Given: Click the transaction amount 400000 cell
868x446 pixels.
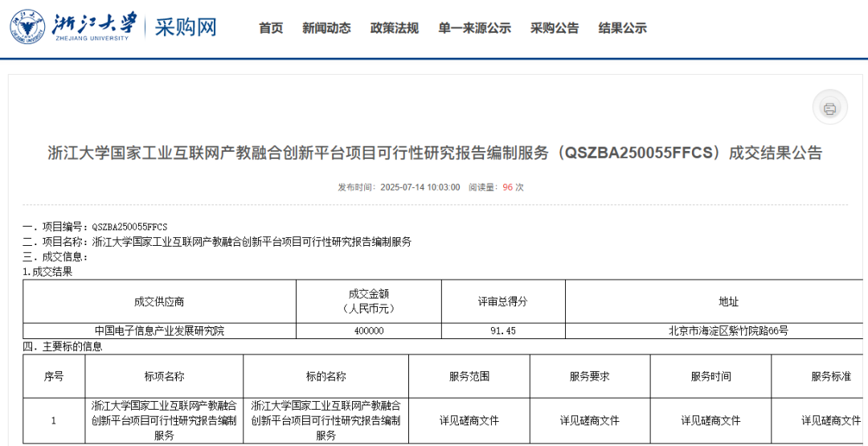Looking at the screenshot, I should point(368,330).
